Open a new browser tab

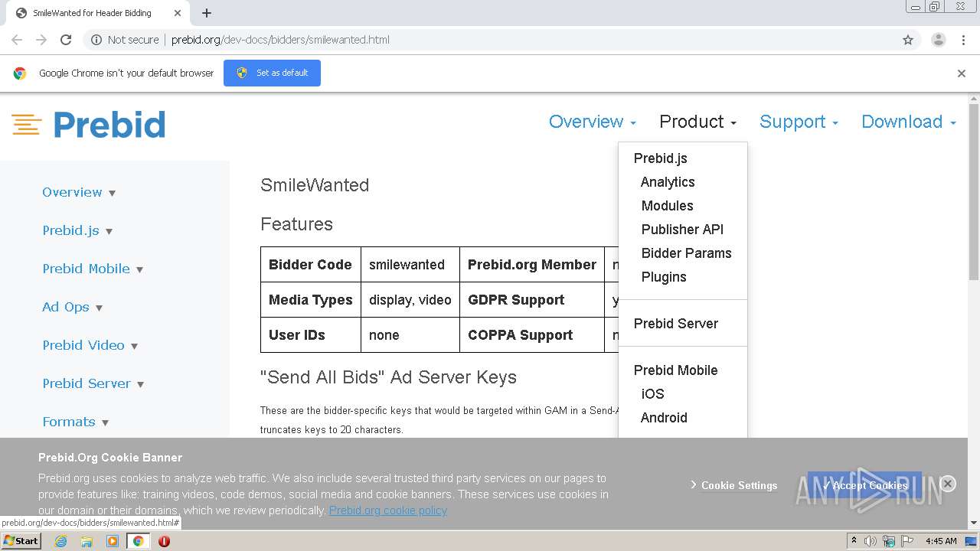coord(206,13)
